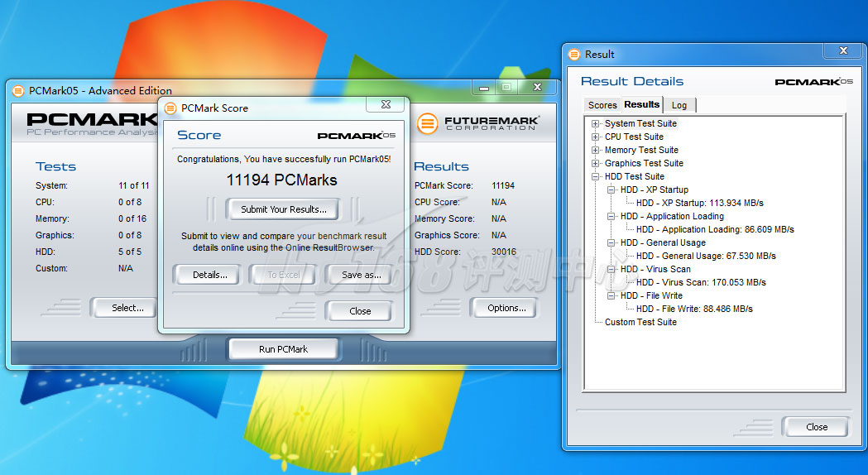Expand the CPU Test Suite node
This screenshot has width=868, height=475.
click(595, 137)
